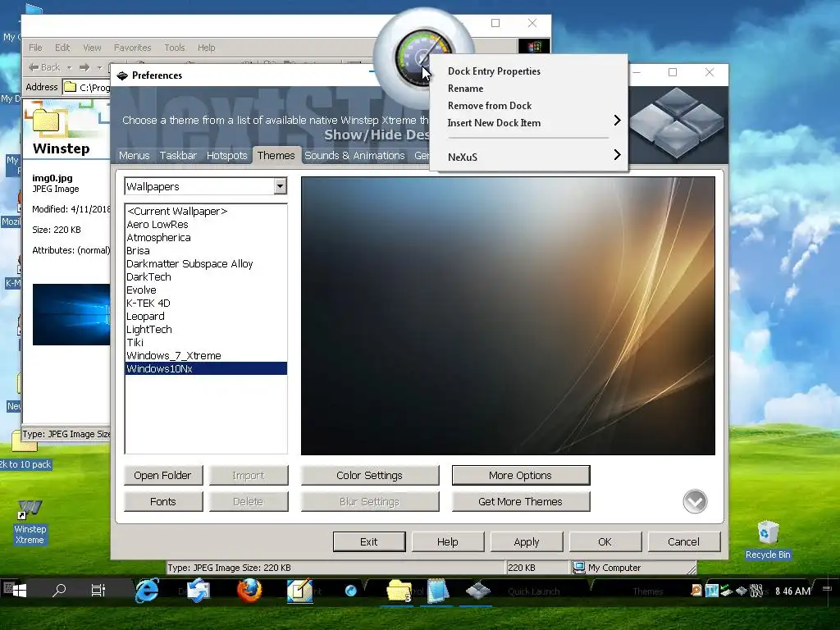The width and height of the screenshot is (840, 630).
Task: Click the round down-arrow expand button
Action: point(695,501)
